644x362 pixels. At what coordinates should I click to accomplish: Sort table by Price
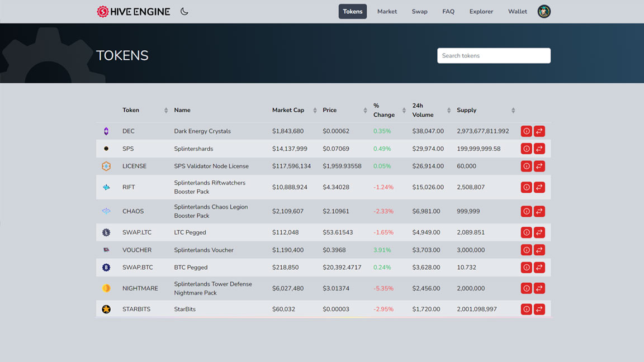(365, 111)
